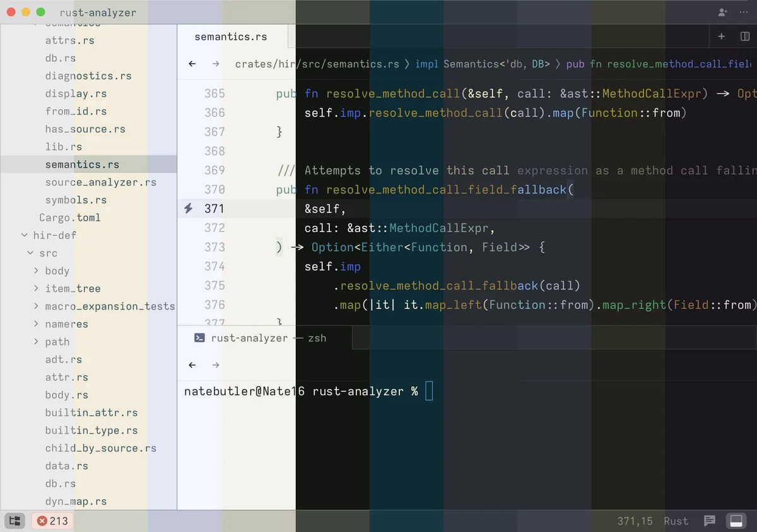Click the terminal prompt input area
The image size is (757, 532).
coord(429,391)
